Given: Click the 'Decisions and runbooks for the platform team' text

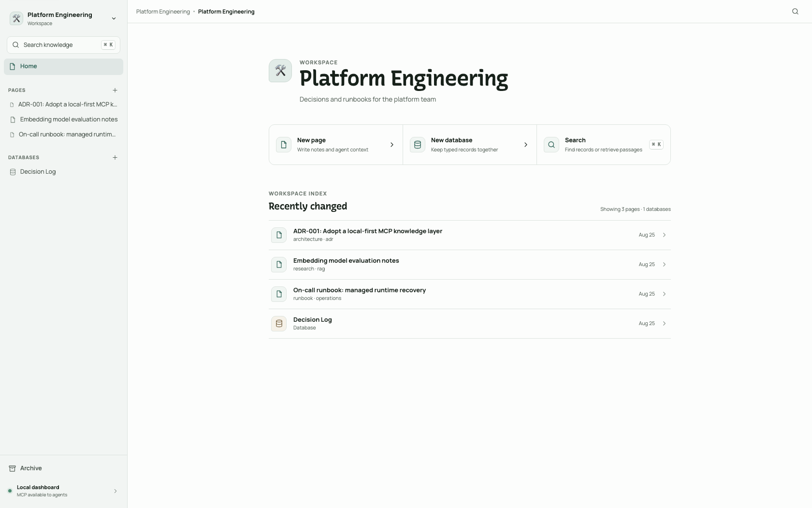Looking at the screenshot, I should click(368, 100).
